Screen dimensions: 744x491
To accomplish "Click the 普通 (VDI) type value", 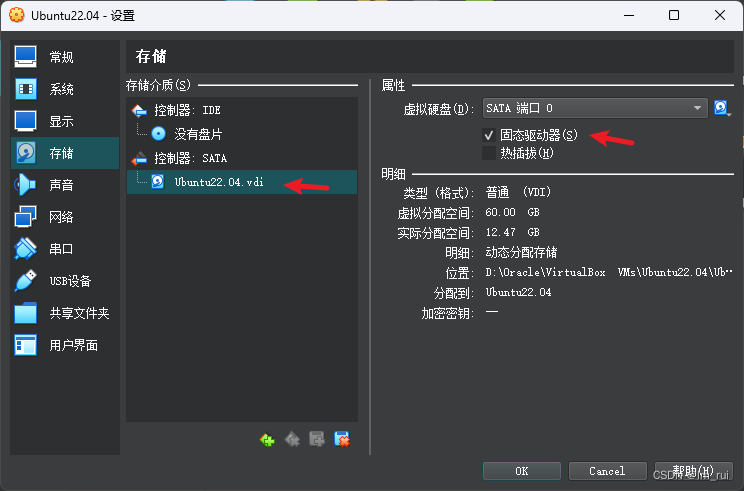I will click(518, 192).
